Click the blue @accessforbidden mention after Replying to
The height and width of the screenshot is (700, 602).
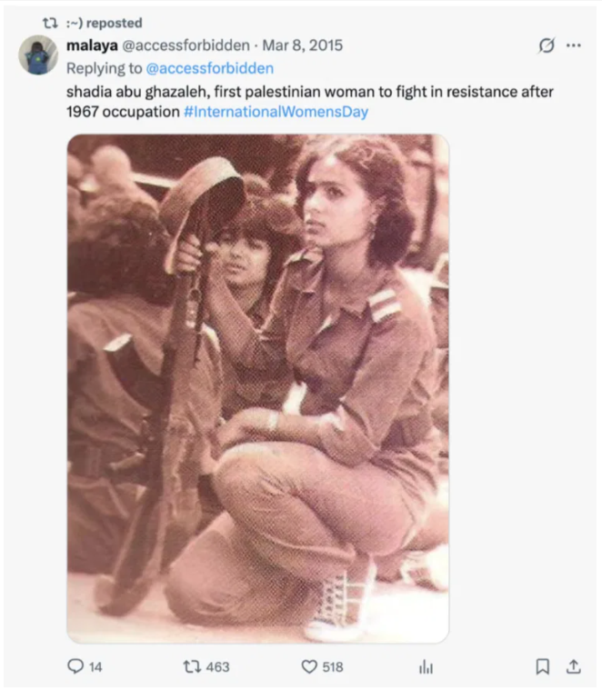[210, 68]
